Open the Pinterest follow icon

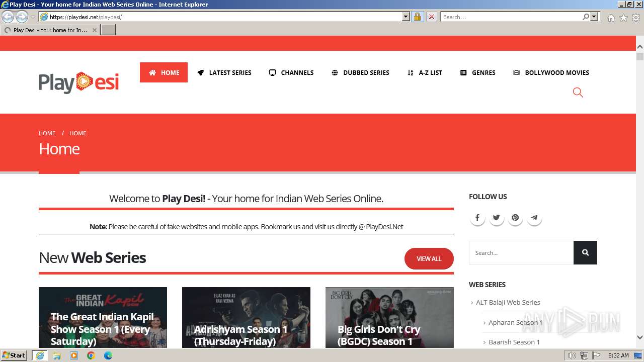tap(515, 218)
